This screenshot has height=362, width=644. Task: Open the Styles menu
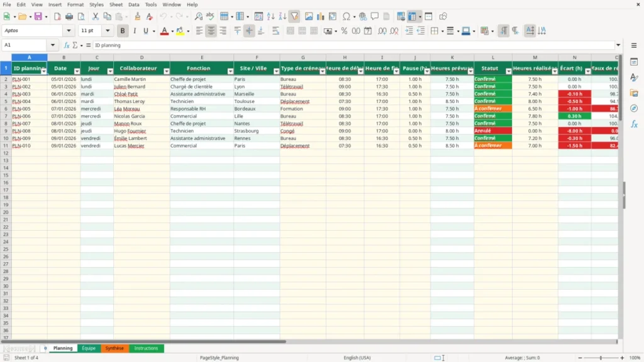tap(96, 4)
